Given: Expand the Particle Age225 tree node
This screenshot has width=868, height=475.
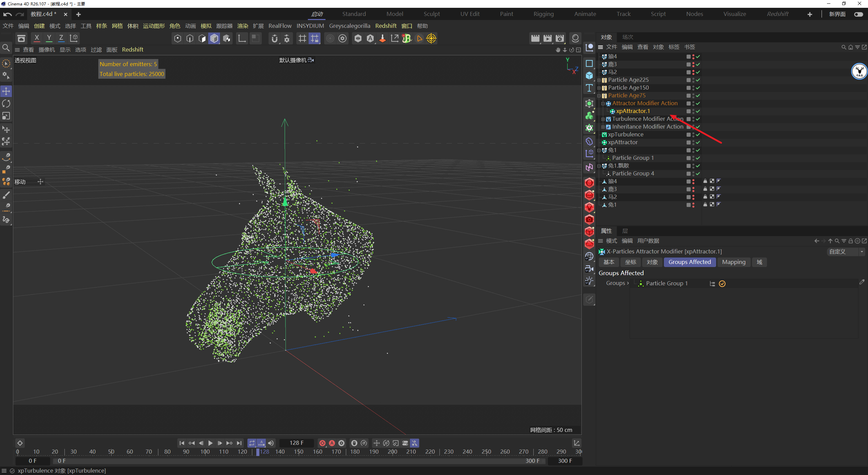Looking at the screenshot, I should [599, 80].
